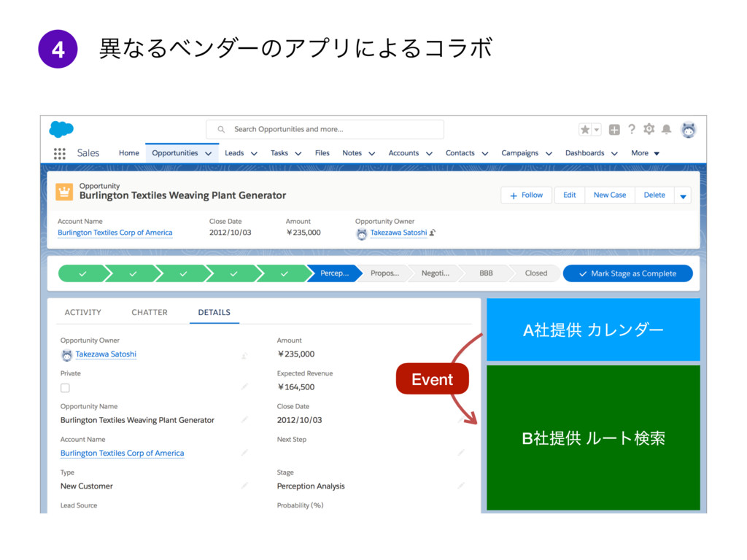This screenshot has width=747, height=560.
Task: Click the New Case button
Action: point(610,195)
